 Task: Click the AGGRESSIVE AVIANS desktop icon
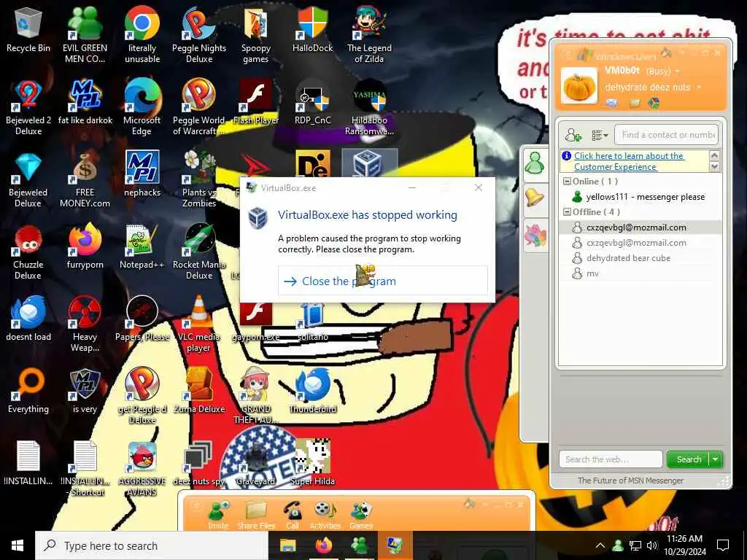(142, 469)
